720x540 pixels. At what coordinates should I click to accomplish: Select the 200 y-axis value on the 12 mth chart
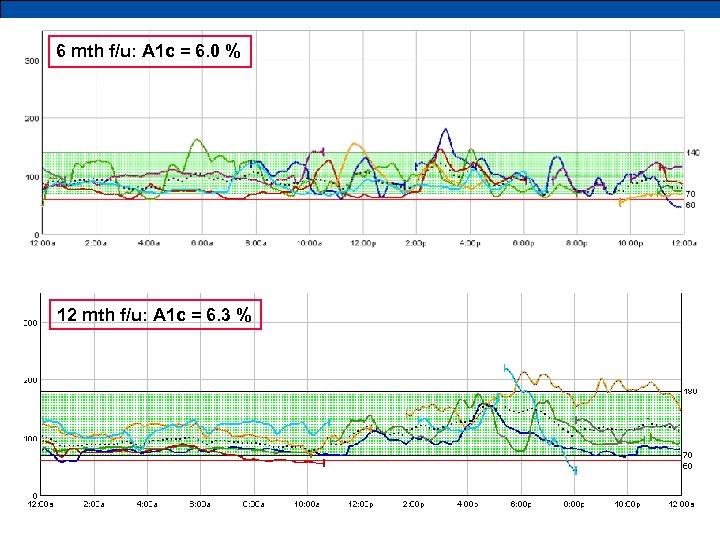pyautogui.click(x=31, y=381)
